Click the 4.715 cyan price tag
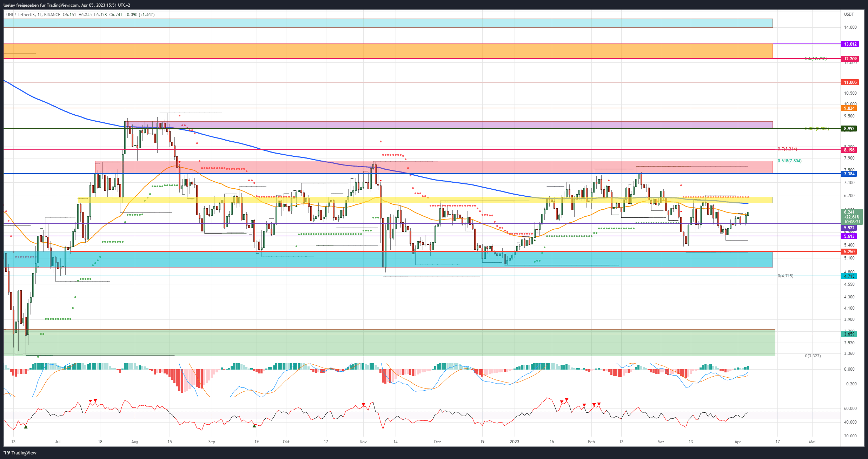The image size is (868, 459). (x=849, y=276)
